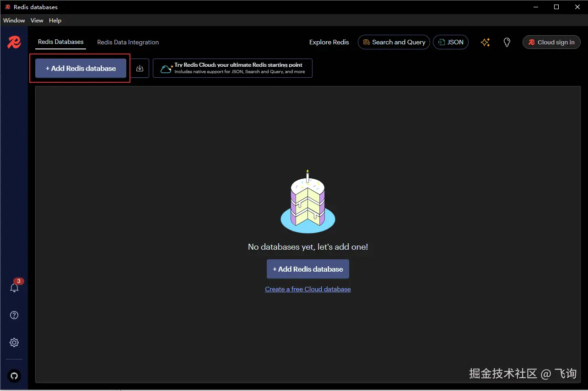588x391 pixels.
Task: Click the 'No databases yet' message
Action: click(308, 247)
